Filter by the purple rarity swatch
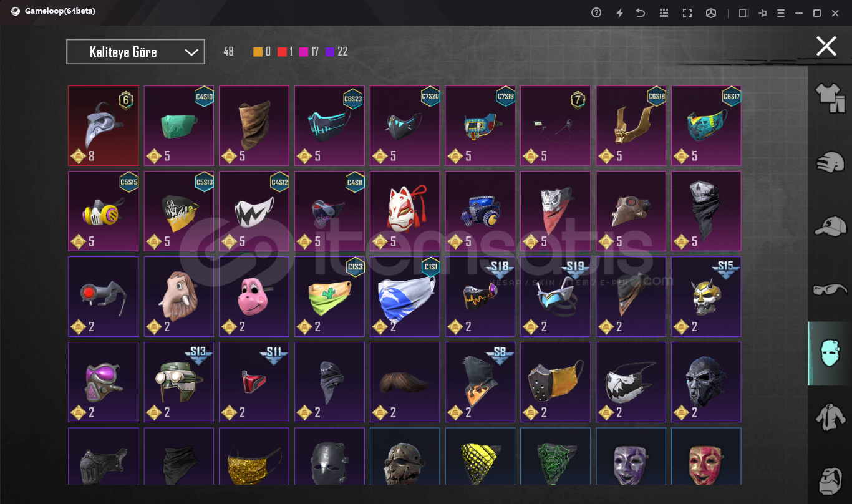Viewport: 852px width, 504px height. tap(330, 52)
